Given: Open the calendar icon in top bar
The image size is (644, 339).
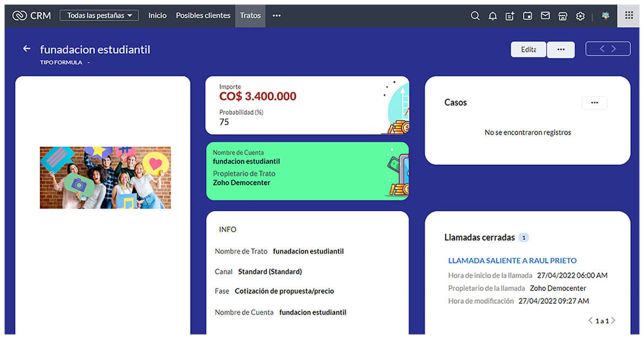Looking at the screenshot, I should (527, 15).
